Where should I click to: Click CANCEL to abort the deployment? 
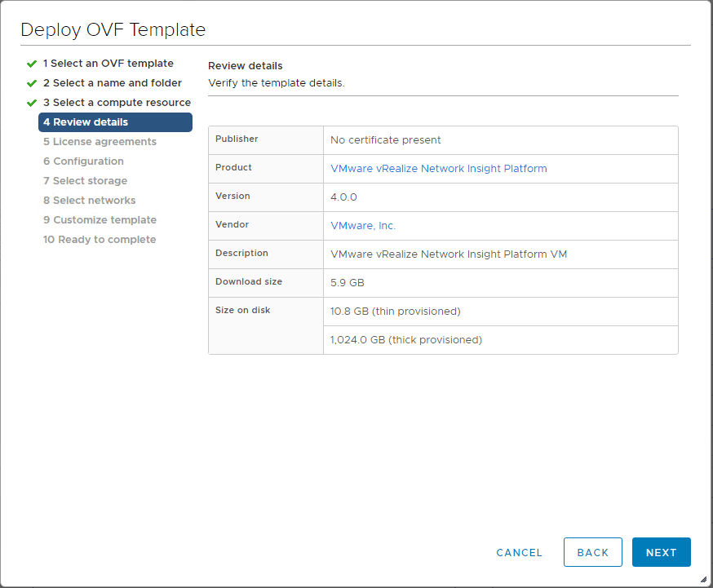(x=519, y=552)
